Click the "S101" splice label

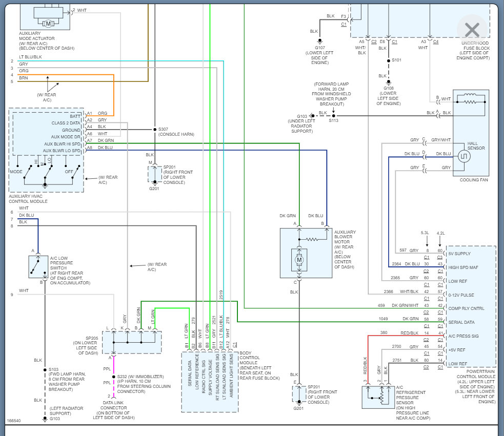click(x=396, y=60)
